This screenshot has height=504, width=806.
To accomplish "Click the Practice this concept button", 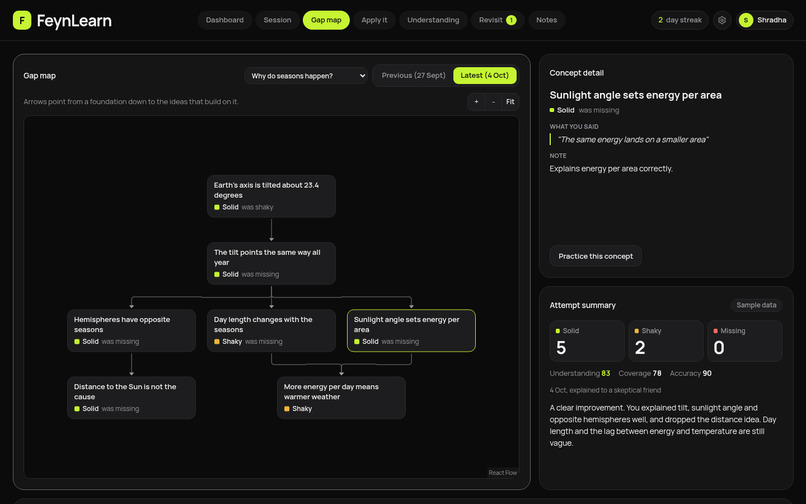I will (x=596, y=256).
